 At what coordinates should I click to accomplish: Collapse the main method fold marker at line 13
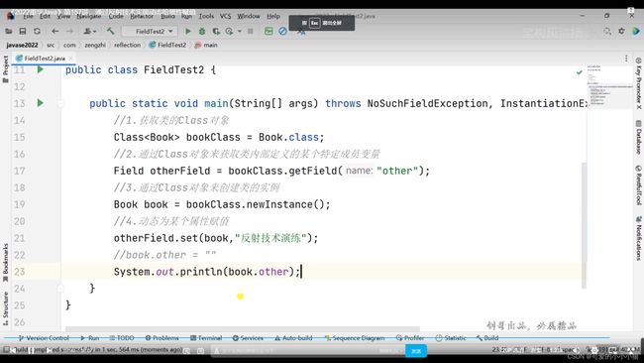coord(60,103)
